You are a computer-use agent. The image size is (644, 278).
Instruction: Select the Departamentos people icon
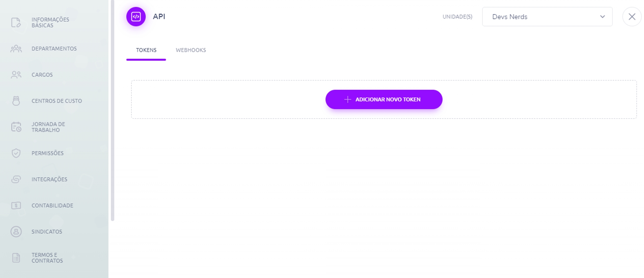click(16, 49)
